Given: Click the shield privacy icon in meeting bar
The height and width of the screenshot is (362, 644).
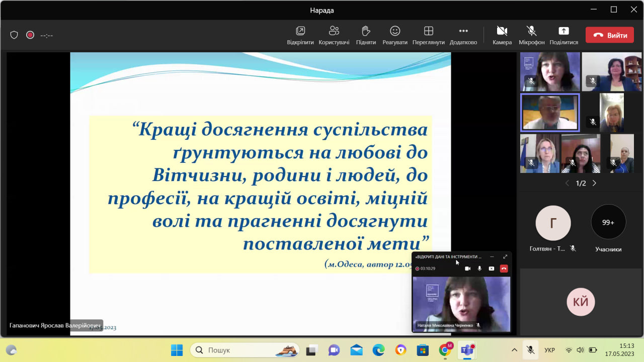Looking at the screenshot, I should 14,35.
